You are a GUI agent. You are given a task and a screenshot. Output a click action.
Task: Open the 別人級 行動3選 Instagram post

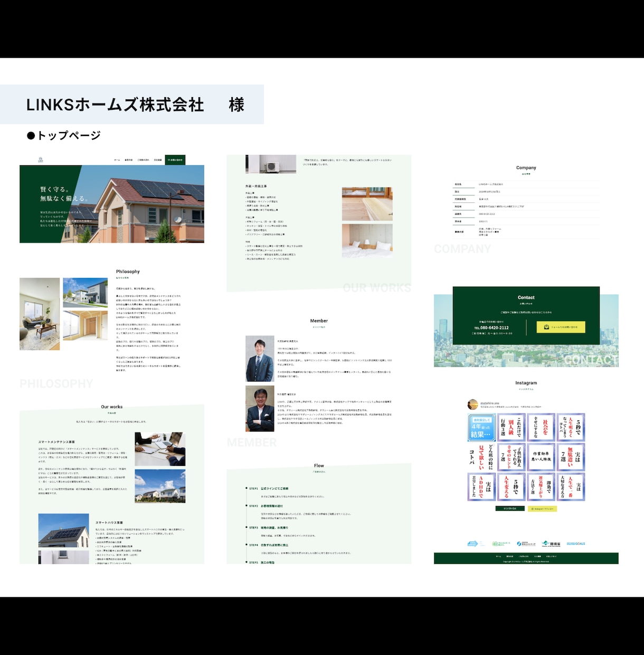coord(512,427)
